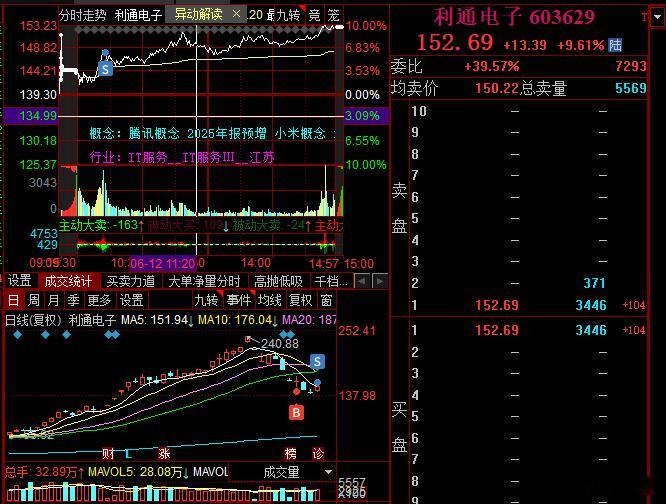The image size is (666, 504).
Task: Select the 月 monthly period
Action: click(x=53, y=300)
